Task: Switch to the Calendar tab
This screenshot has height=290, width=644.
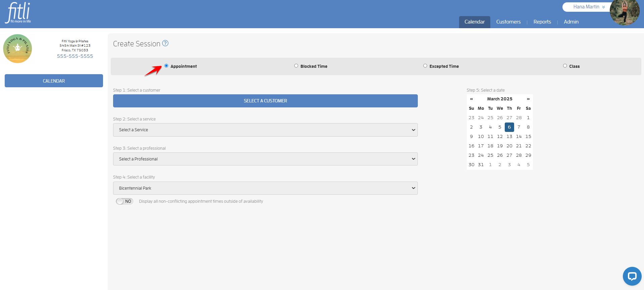Action: coord(475,22)
